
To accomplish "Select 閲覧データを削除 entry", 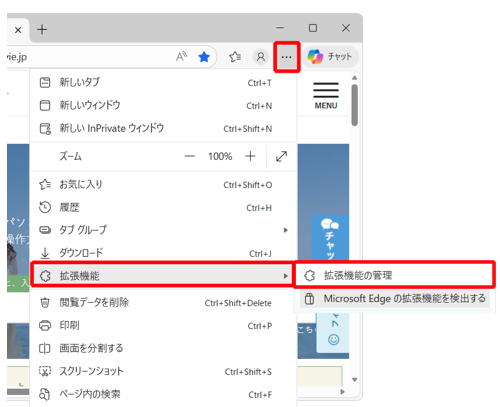I will (163, 303).
